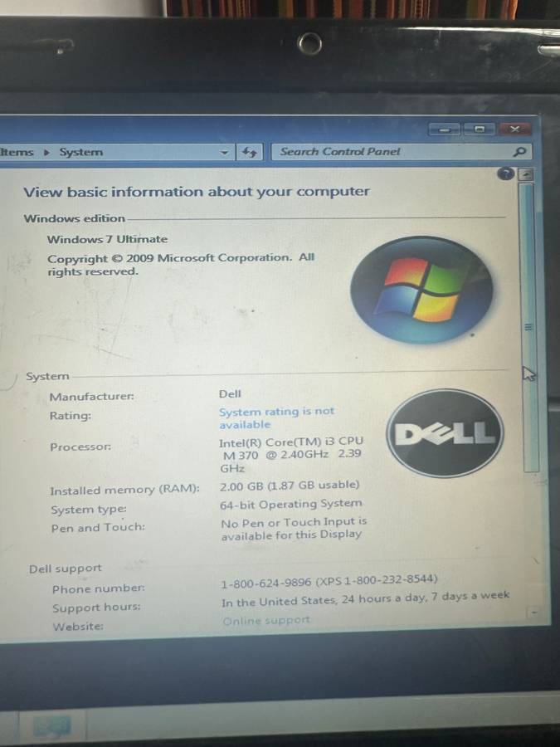Go to the Items breadcrumb

(x=17, y=153)
